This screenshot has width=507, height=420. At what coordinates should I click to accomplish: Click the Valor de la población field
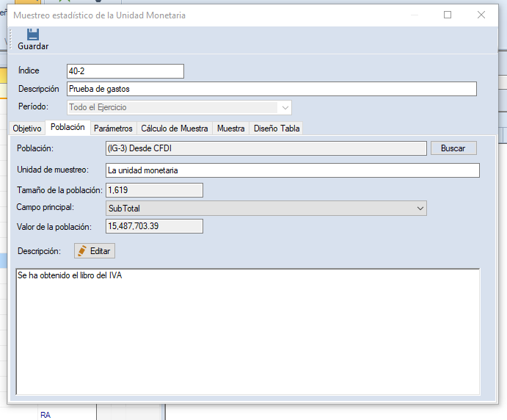click(154, 226)
